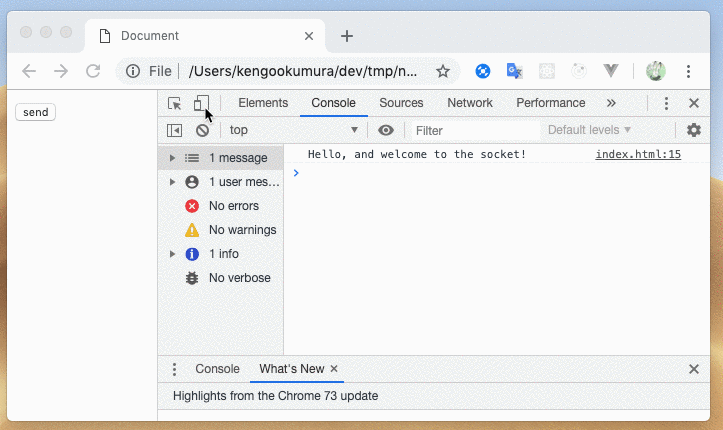Open console settings gear icon
This screenshot has height=430, width=723.
694,130
